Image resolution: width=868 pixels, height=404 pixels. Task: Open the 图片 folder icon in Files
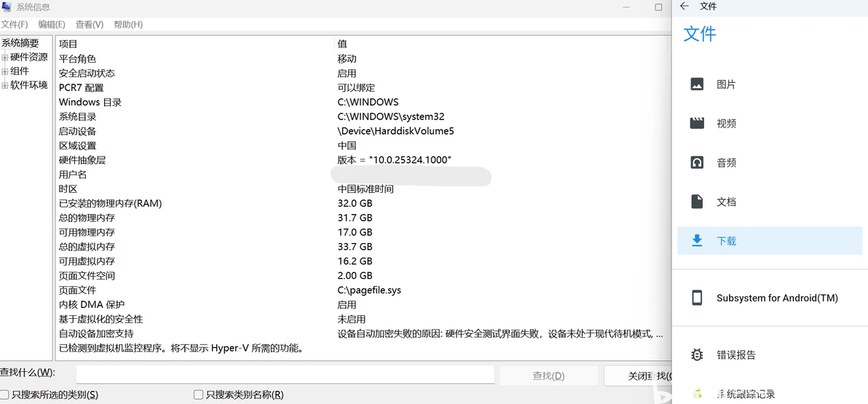pyautogui.click(x=697, y=84)
